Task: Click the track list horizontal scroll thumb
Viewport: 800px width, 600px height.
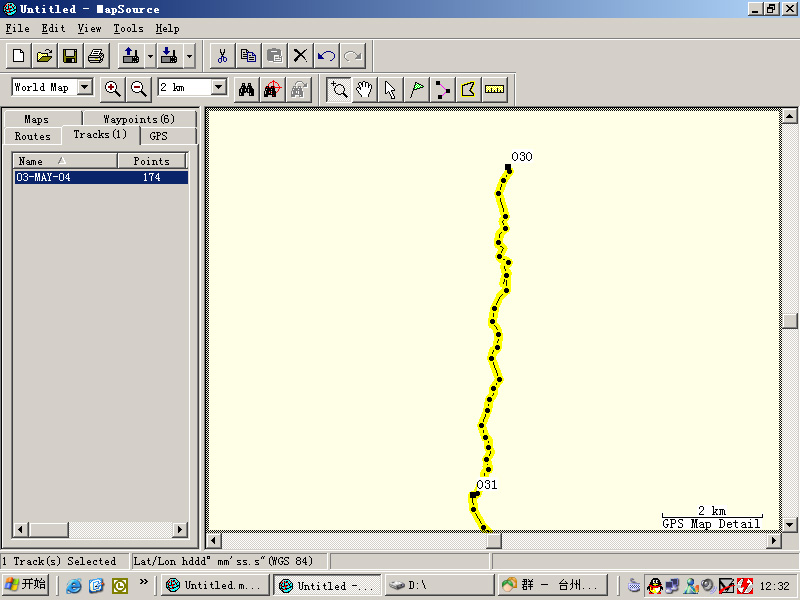Action: coord(48,530)
